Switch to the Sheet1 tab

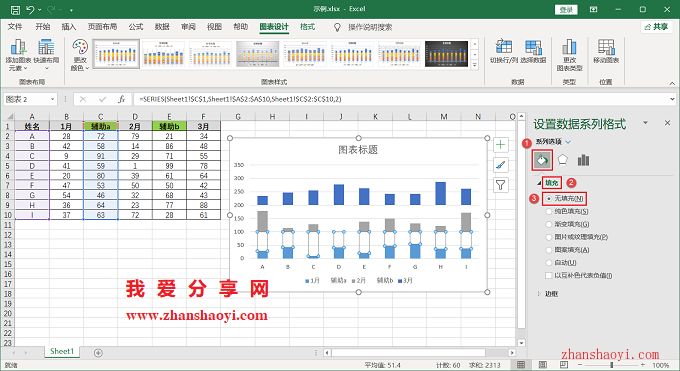click(x=62, y=351)
